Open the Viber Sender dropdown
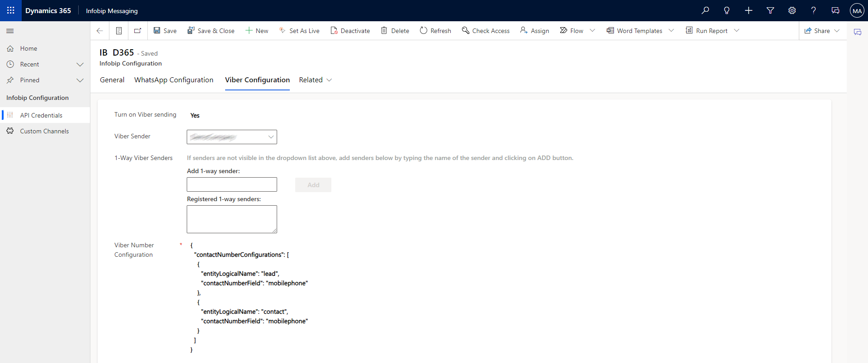Image resolution: width=868 pixels, height=363 pixels. pos(232,137)
